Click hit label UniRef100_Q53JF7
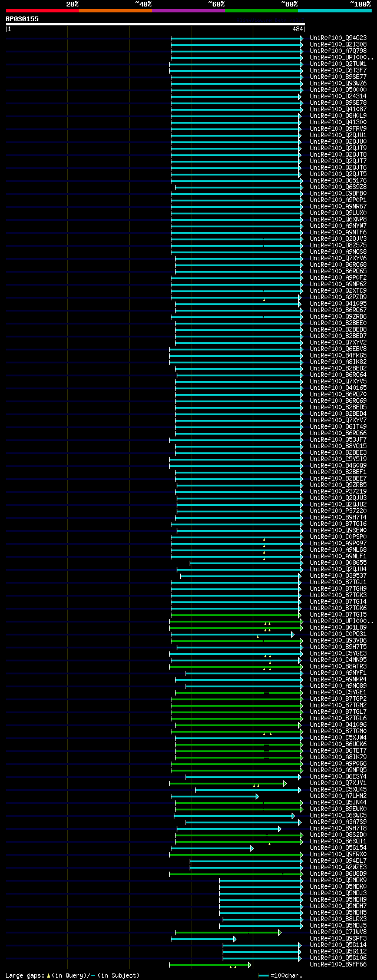The height and width of the screenshot is (980, 377). coord(338,439)
